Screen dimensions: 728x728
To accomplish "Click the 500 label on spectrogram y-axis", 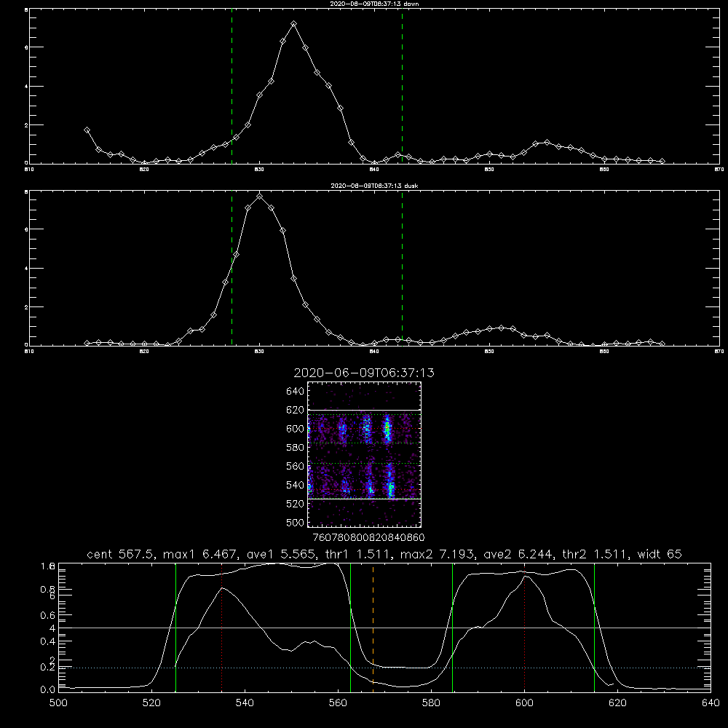I will click(x=296, y=522).
